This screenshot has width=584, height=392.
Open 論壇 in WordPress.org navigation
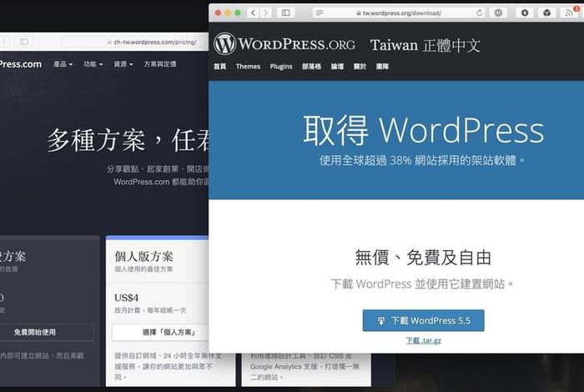pyautogui.click(x=337, y=66)
